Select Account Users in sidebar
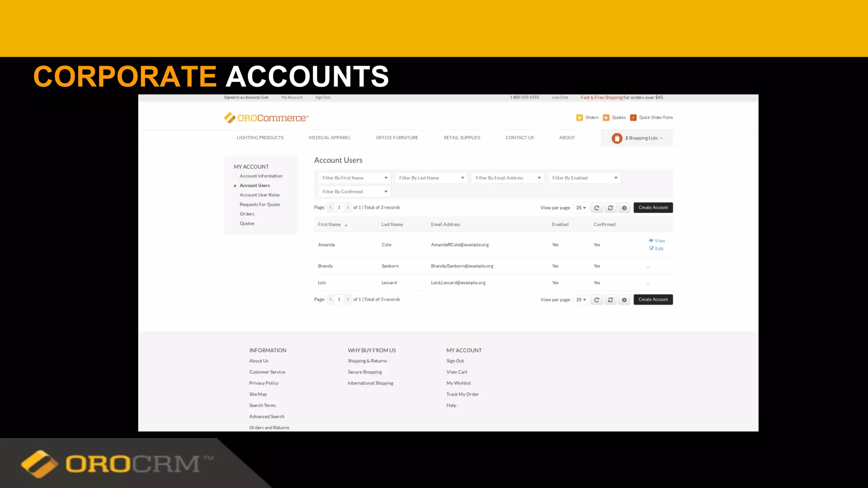The height and width of the screenshot is (488, 868). coord(255,186)
